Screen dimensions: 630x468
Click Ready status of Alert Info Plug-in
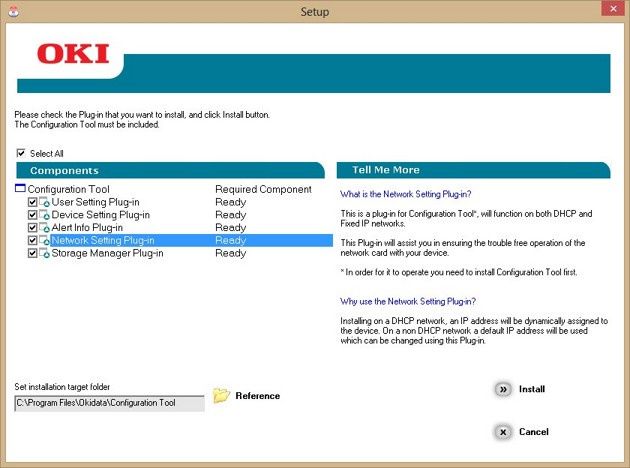[x=230, y=228]
